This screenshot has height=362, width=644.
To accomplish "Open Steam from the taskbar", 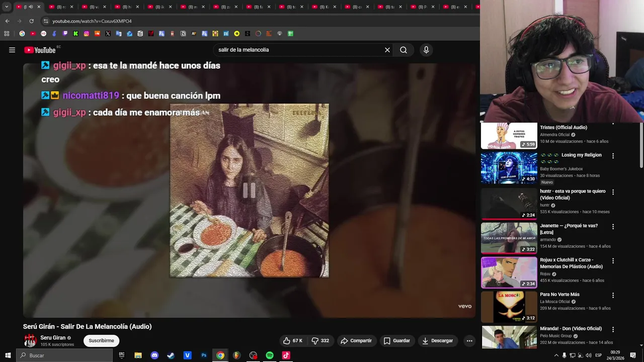I will pos(171,355).
